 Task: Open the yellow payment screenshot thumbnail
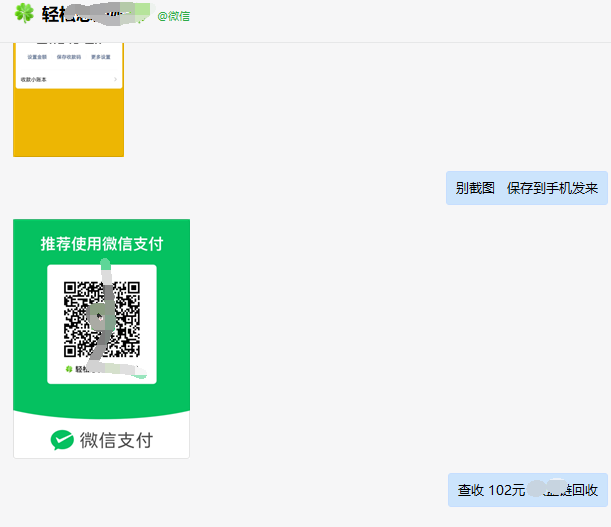point(69,100)
